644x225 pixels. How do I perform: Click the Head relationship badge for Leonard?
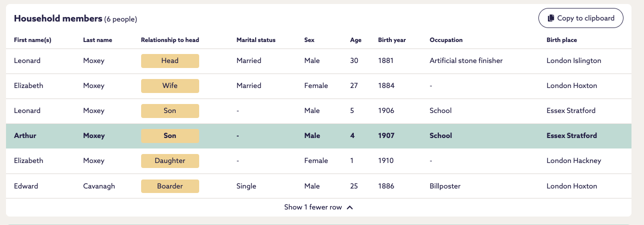(170, 60)
